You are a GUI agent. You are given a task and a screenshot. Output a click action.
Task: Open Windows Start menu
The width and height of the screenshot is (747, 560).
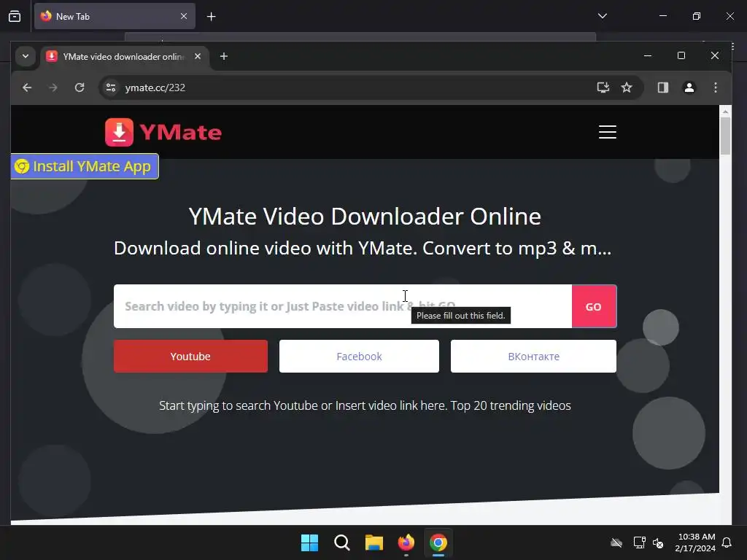pyautogui.click(x=309, y=542)
